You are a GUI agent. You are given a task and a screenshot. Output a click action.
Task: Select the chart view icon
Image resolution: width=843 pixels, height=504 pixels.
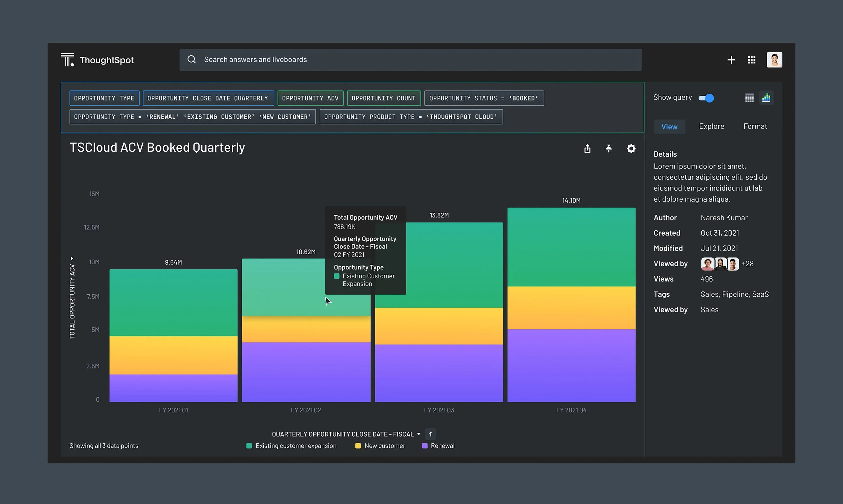point(766,98)
